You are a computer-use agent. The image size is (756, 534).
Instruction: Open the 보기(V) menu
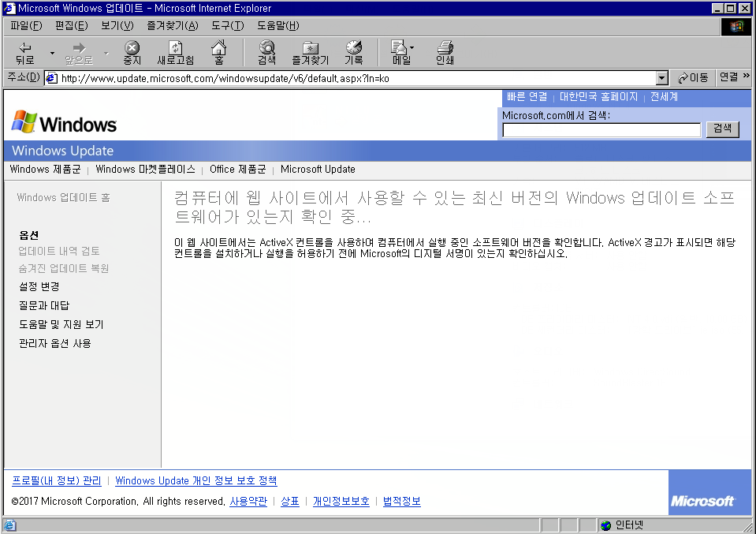pyautogui.click(x=117, y=25)
